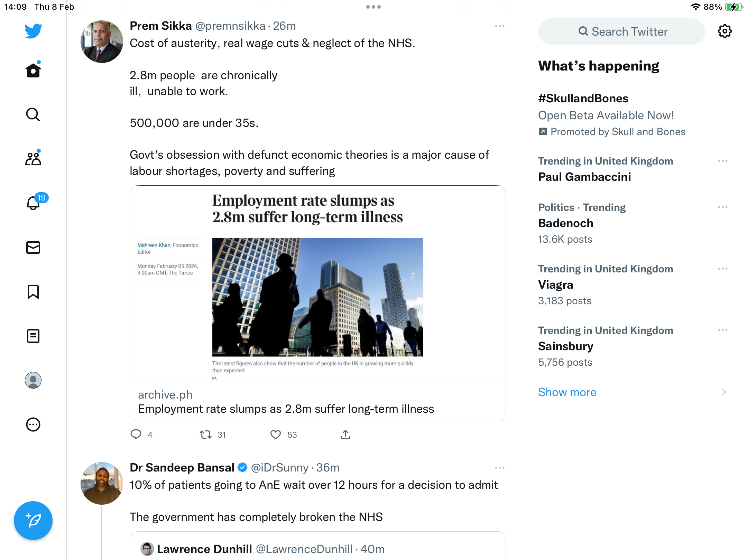Reply to Prem Sikka's tweet

tap(136, 435)
